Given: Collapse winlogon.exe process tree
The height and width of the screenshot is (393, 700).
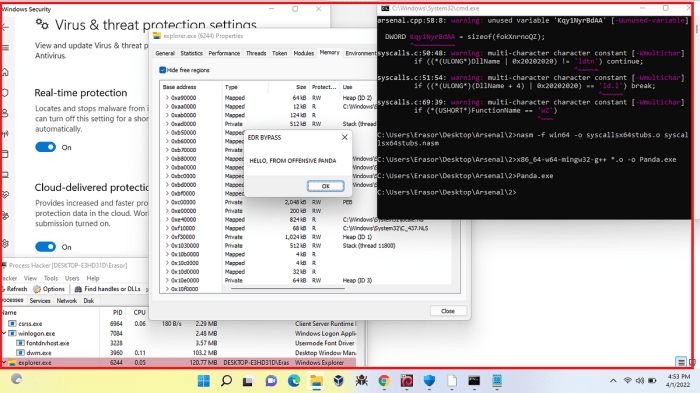Looking at the screenshot, I should pos(4,333).
